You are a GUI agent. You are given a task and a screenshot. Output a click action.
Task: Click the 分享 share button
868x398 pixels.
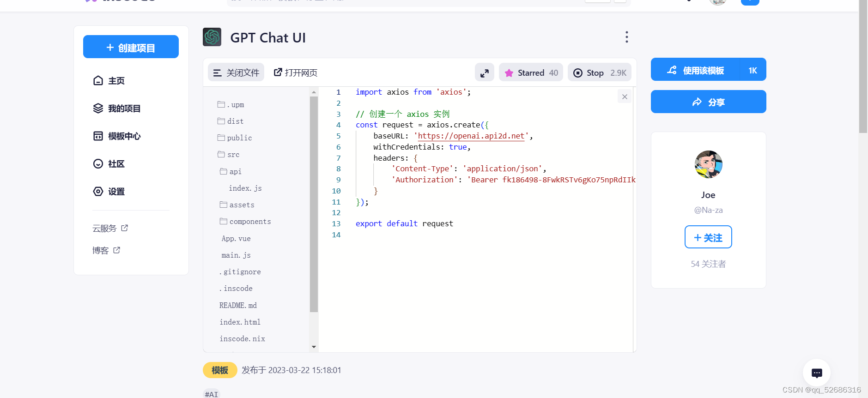pyautogui.click(x=709, y=102)
